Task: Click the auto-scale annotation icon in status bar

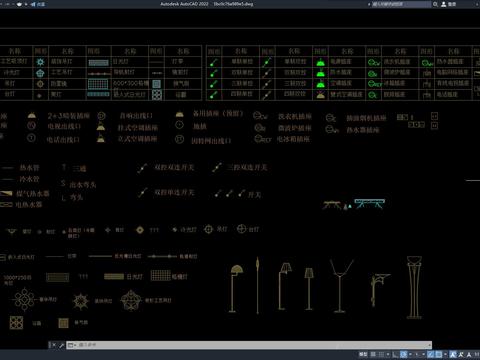Action: pyautogui.click(x=461, y=354)
